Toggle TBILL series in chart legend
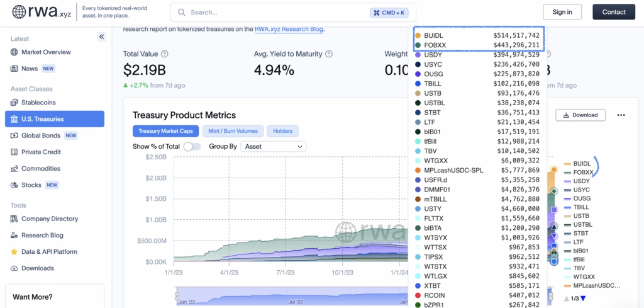The height and width of the screenshot is (308, 644). pyautogui.click(x=577, y=207)
